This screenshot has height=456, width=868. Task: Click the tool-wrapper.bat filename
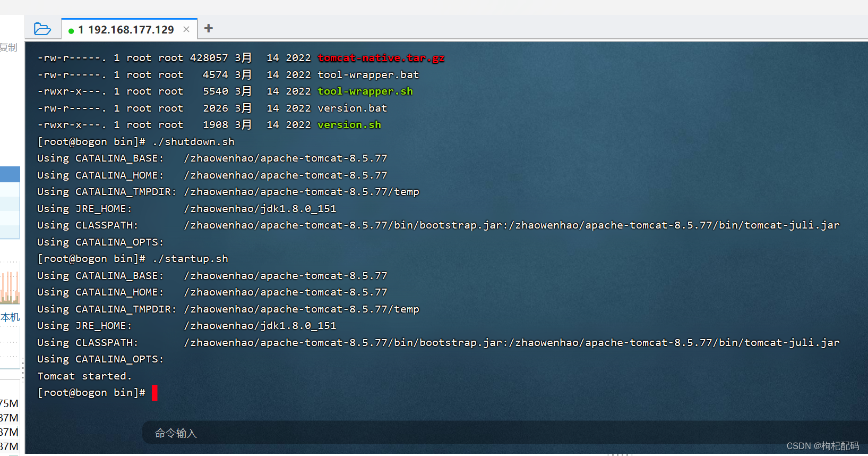[368, 75]
